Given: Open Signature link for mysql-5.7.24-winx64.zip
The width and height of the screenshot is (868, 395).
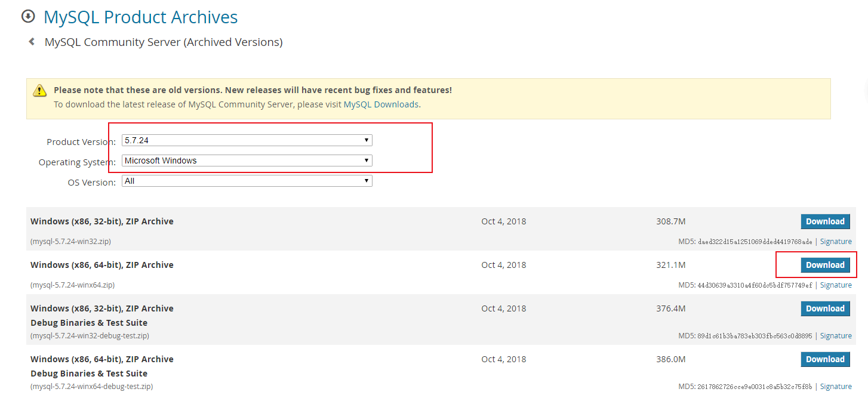Looking at the screenshot, I should click(x=836, y=285).
